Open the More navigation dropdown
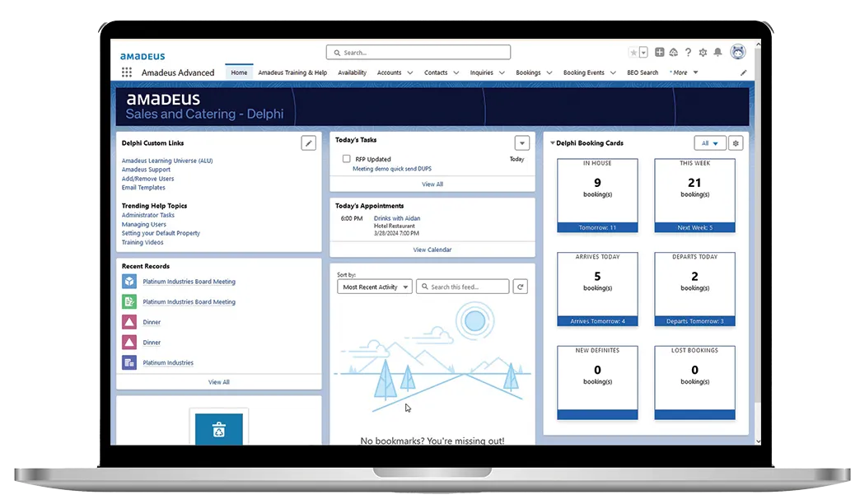860x504 pixels. pyautogui.click(x=684, y=72)
